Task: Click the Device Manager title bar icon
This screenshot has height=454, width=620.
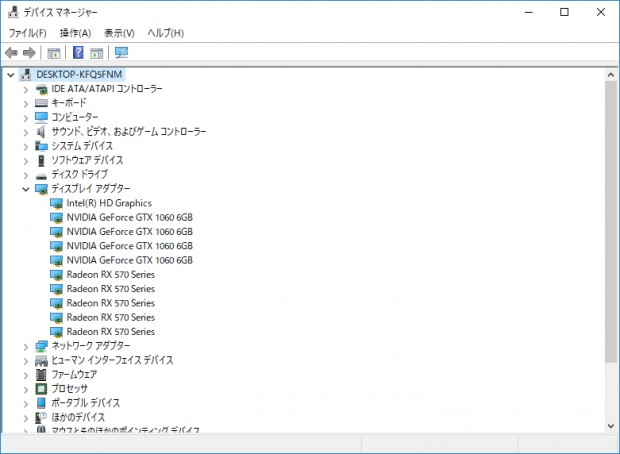Action: pos(13,12)
